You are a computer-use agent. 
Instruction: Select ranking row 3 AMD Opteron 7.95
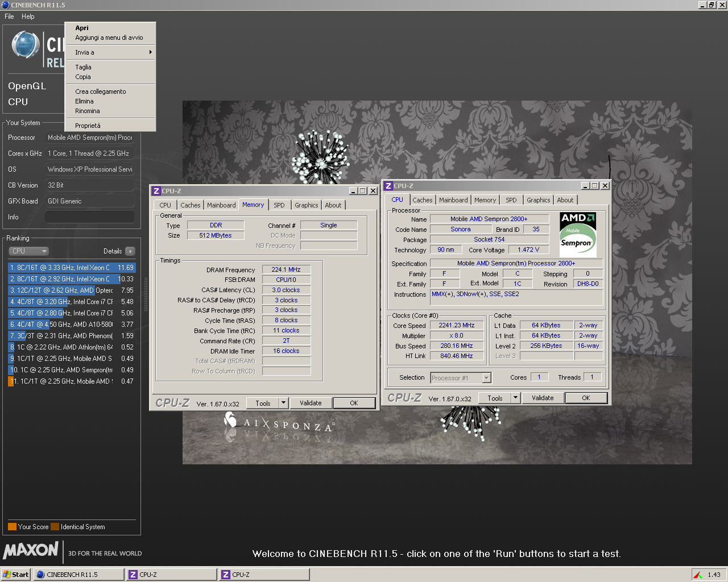point(72,290)
